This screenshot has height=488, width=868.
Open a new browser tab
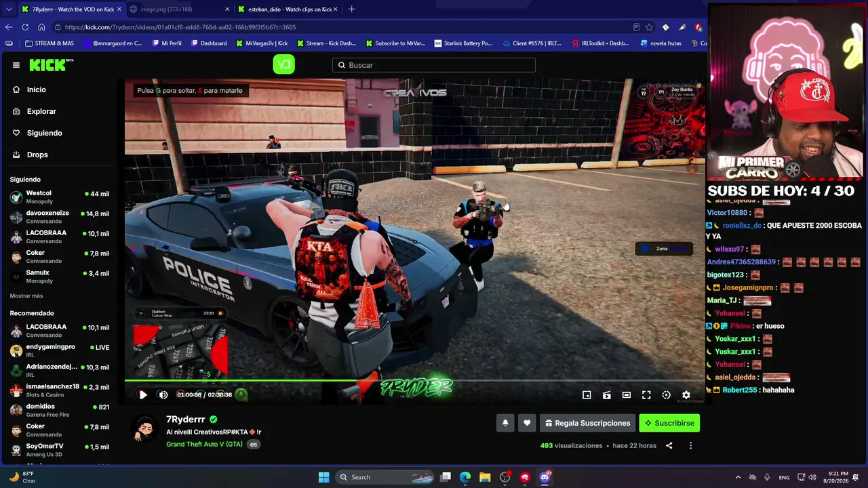tap(351, 9)
